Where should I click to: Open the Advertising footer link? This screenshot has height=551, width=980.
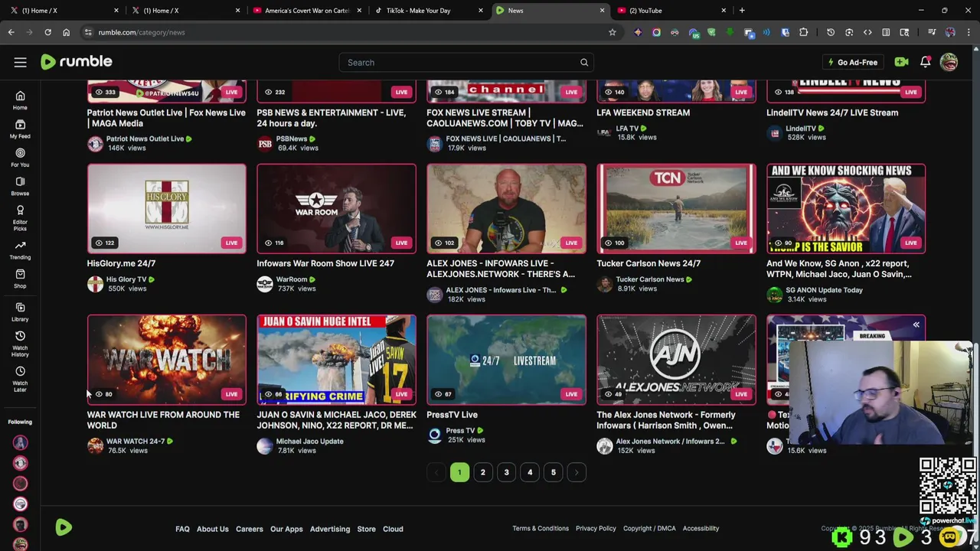(330, 529)
